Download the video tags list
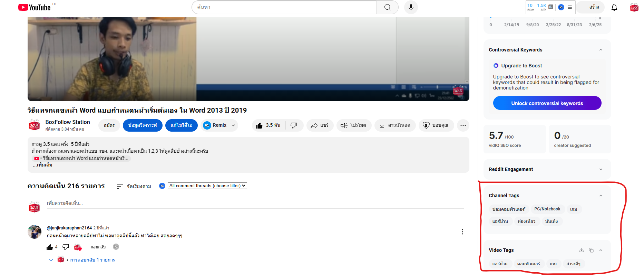 (581, 250)
